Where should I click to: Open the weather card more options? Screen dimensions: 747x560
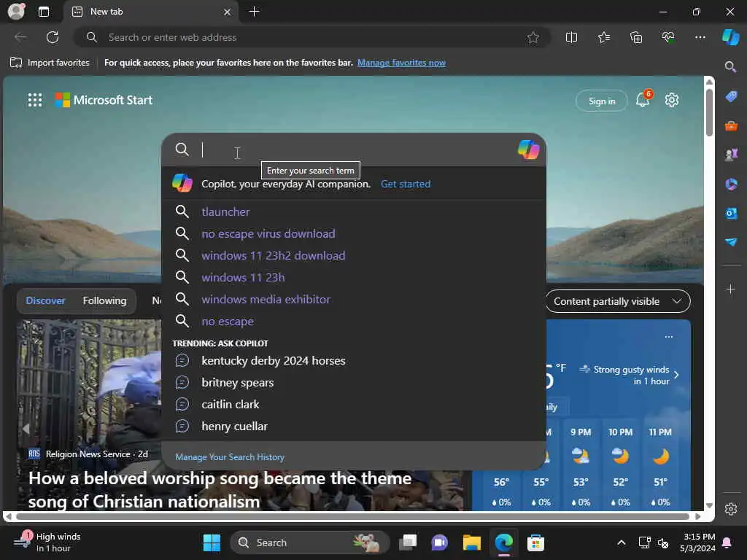click(x=669, y=337)
